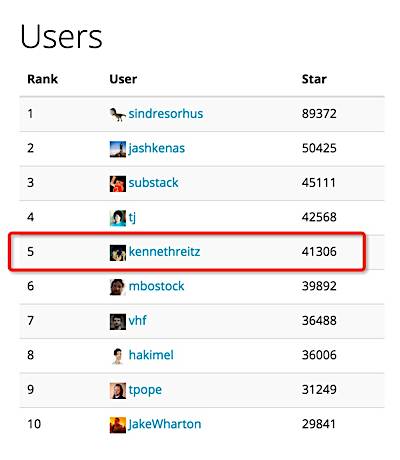The image size is (400, 460).
Task: Visit the hakimel profile link
Action: click(x=151, y=355)
